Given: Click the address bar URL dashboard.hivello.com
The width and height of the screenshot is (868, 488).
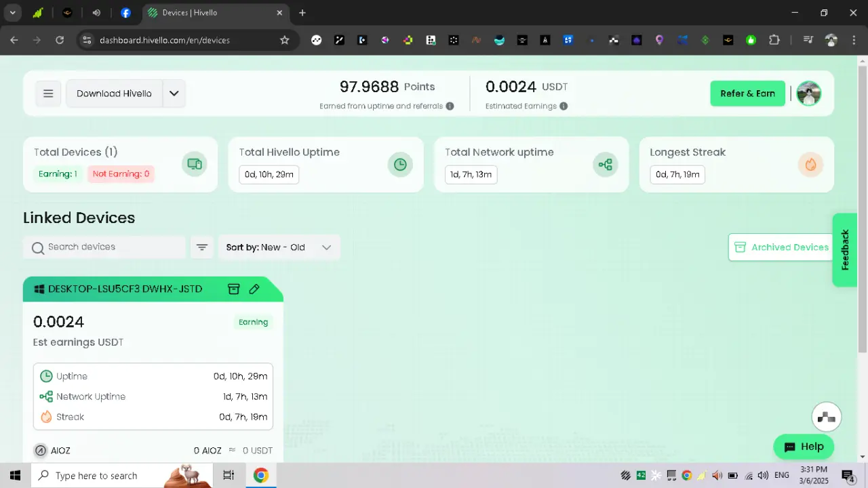Looking at the screenshot, I should [165, 40].
